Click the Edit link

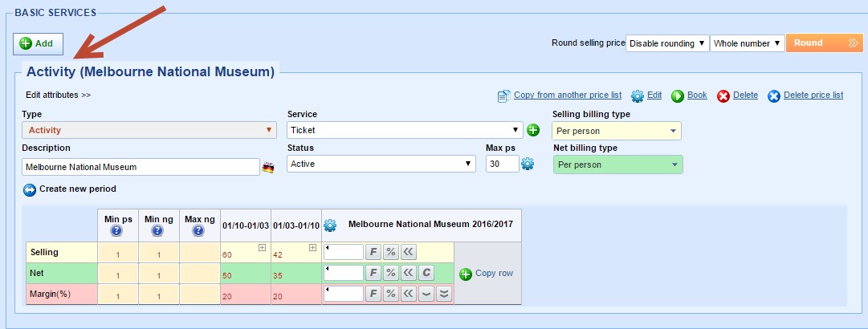tap(654, 95)
